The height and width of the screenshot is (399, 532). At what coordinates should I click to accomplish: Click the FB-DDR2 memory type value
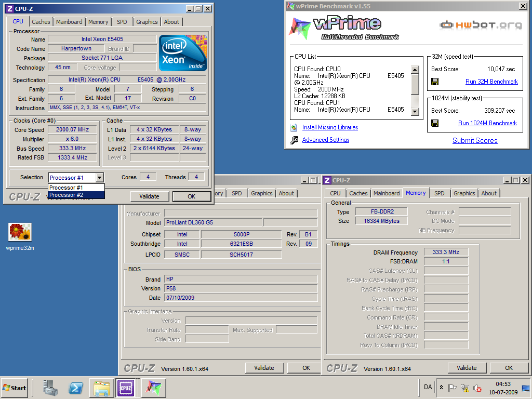click(x=381, y=211)
